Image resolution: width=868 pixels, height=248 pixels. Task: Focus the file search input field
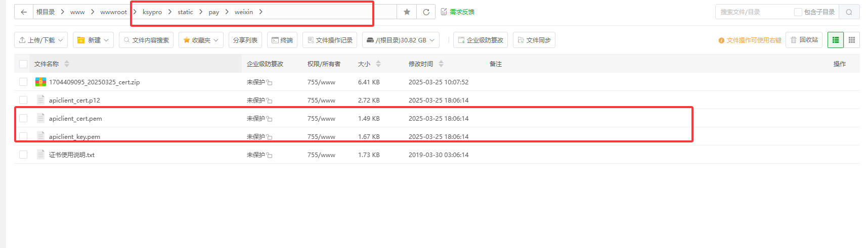coord(753,12)
